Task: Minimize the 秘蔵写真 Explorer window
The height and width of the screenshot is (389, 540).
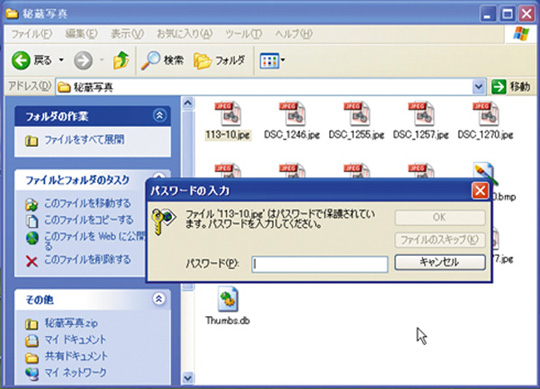Action: click(487, 14)
